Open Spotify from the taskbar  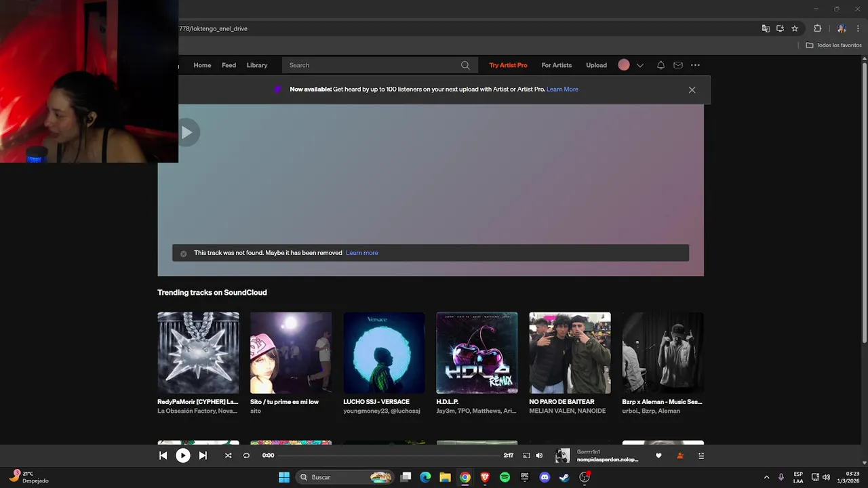(x=505, y=477)
